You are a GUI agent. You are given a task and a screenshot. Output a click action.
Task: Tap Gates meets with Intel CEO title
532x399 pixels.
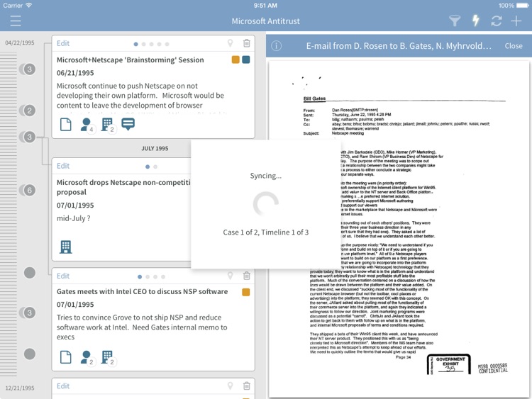click(142, 291)
